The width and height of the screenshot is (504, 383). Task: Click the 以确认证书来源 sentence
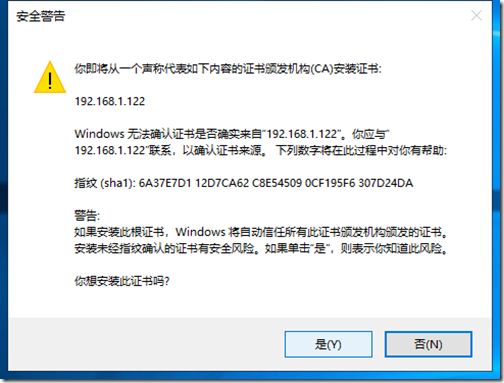click(x=224, y=150)
